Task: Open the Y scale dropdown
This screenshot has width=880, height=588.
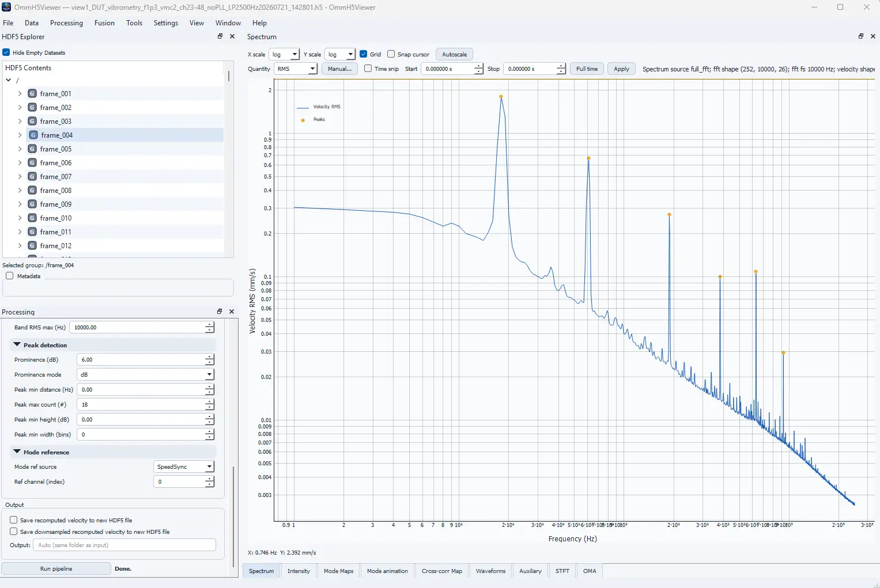Action: [340, 54]
